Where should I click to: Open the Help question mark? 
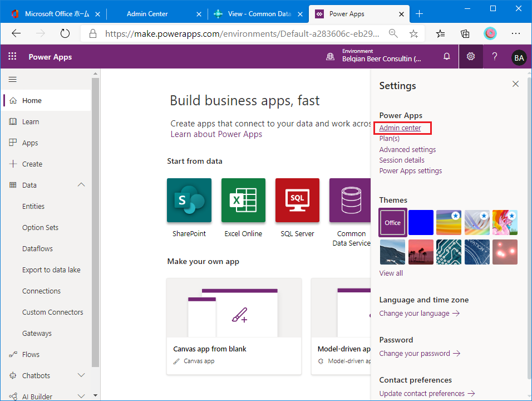pos(495,56)
